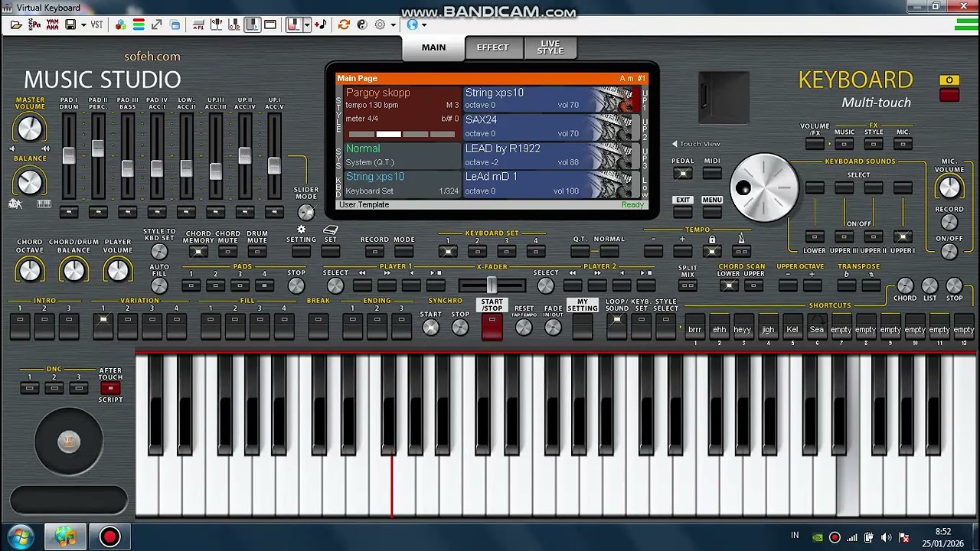Click the MASTER VOLUME knob
This screenshot has height=551, width=980.
tap(30, 129)
